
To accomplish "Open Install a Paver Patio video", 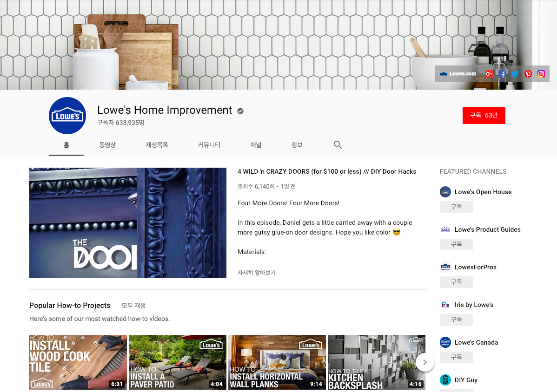I will coord(178,362).
